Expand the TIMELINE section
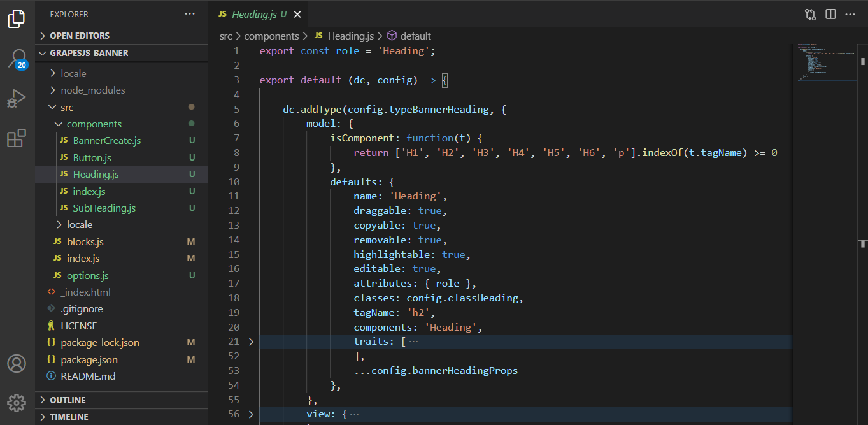 point(121,417)
